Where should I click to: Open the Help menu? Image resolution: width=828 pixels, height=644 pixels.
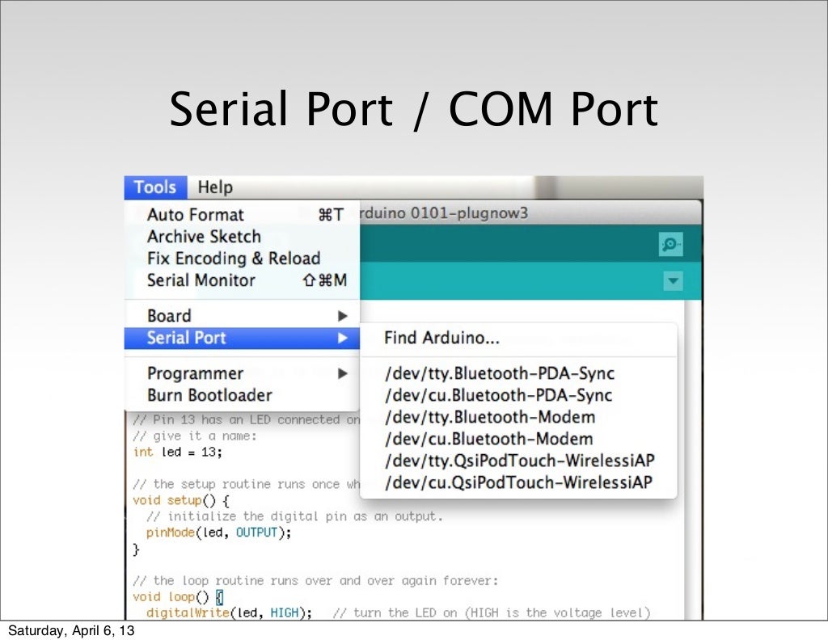coord(215,187)
